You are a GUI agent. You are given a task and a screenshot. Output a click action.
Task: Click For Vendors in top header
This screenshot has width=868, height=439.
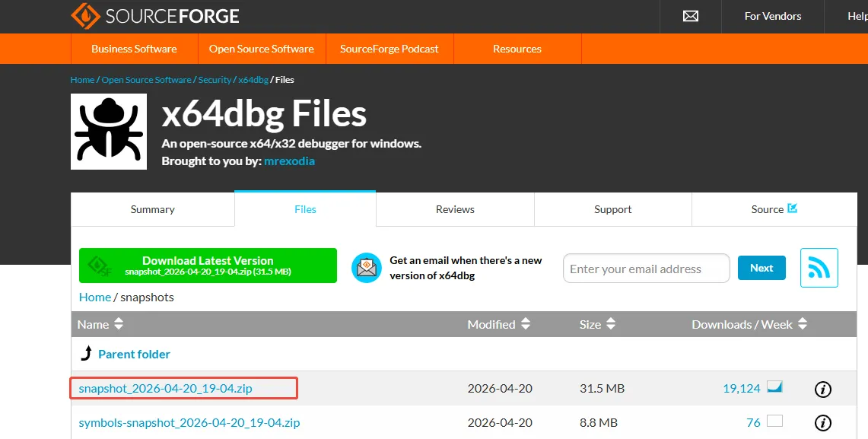[x=773, y=16]
